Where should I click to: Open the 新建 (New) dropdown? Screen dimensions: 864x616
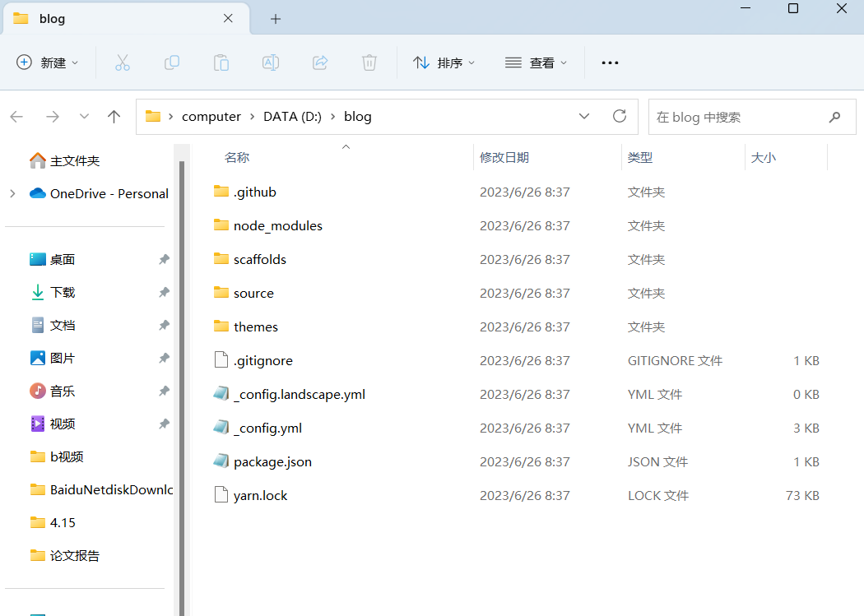point(48,63)
